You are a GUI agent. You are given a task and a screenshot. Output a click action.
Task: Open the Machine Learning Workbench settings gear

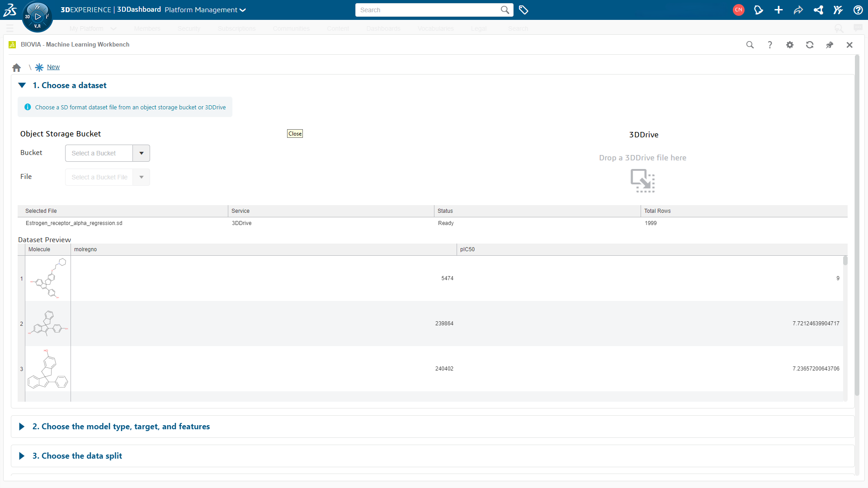(790, 45)
